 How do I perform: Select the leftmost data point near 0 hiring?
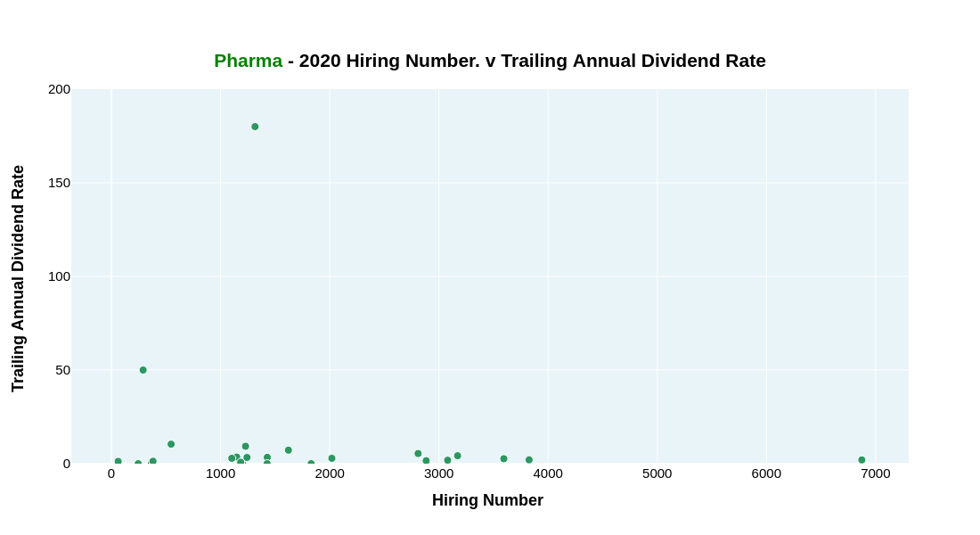(118, 462)
